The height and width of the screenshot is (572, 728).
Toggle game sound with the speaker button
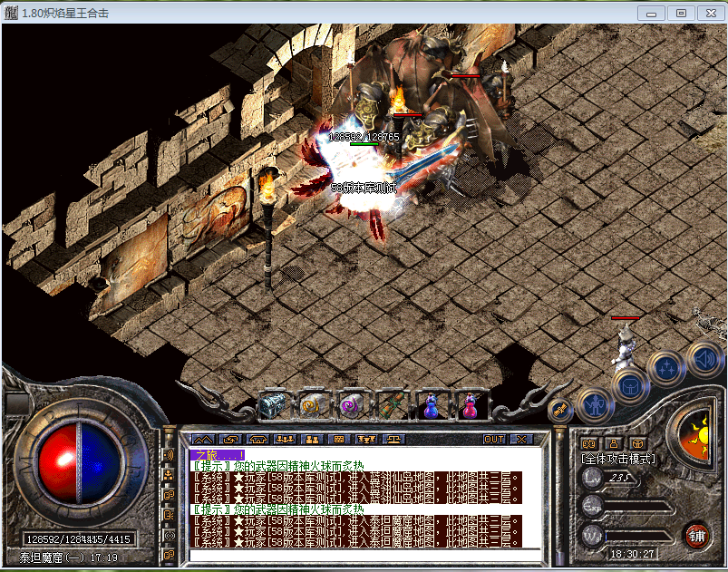[704, 358]
